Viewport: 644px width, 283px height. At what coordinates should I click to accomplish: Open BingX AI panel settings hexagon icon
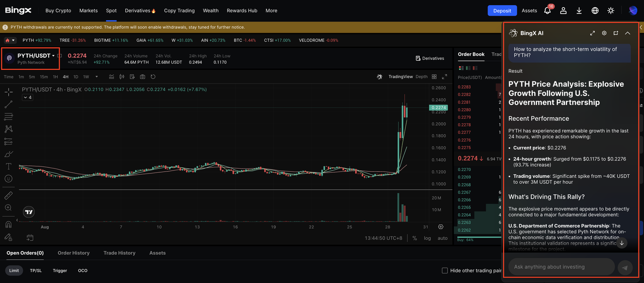(x=604, y=33)
